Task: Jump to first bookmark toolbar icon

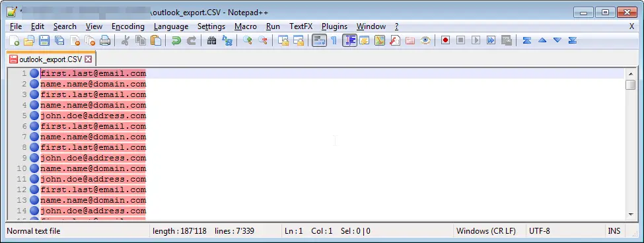Action: 527,41
